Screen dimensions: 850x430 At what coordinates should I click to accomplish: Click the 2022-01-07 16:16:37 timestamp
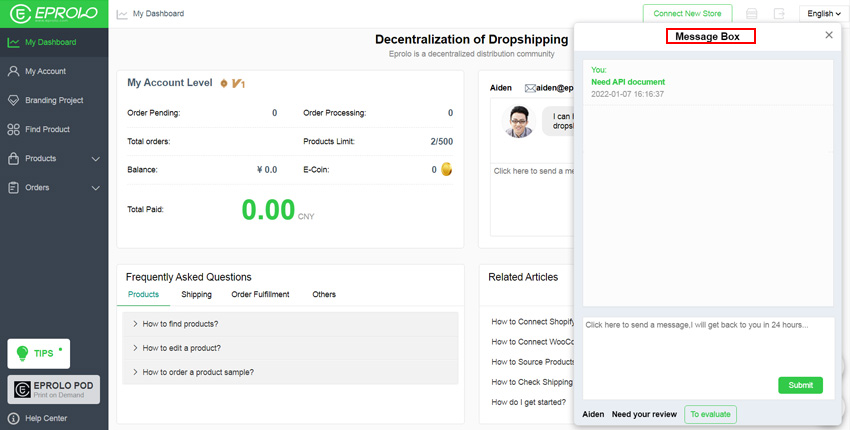coord(628,94)
